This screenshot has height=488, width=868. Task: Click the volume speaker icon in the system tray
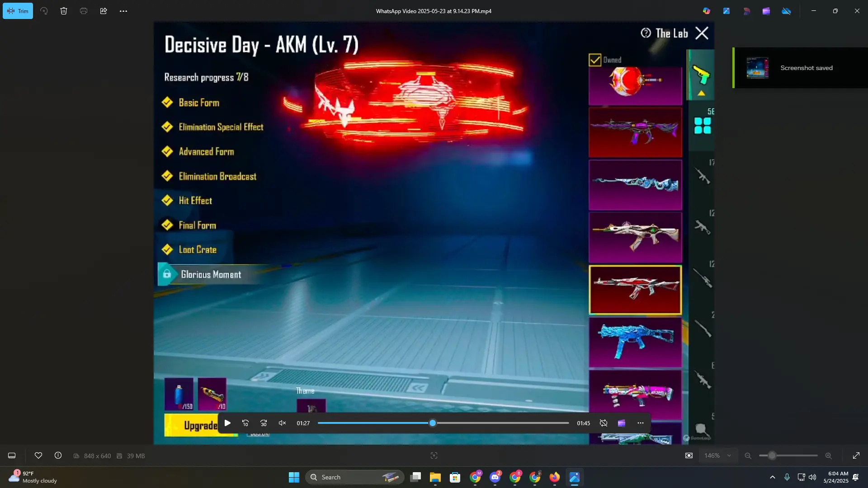pos(812,477)
